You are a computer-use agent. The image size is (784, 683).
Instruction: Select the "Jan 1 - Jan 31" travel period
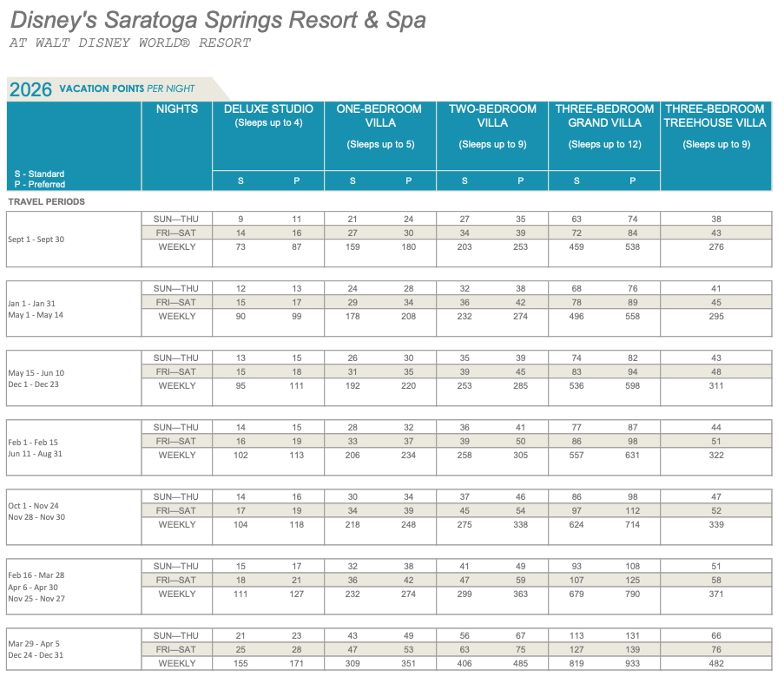tap(31, 304)
